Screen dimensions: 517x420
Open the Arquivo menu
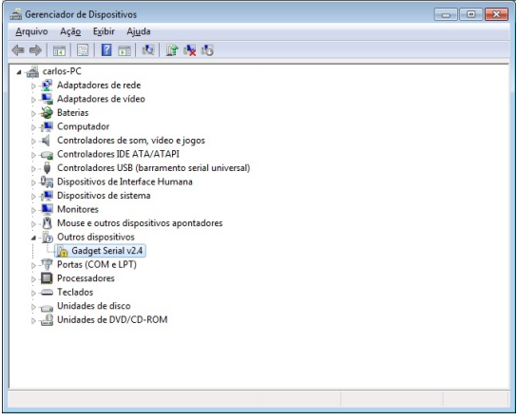[31, 31]
